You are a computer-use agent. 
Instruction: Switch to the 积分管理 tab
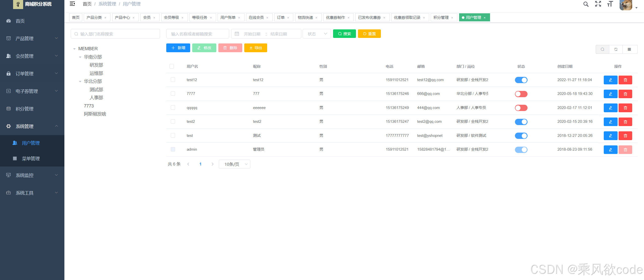441,17
